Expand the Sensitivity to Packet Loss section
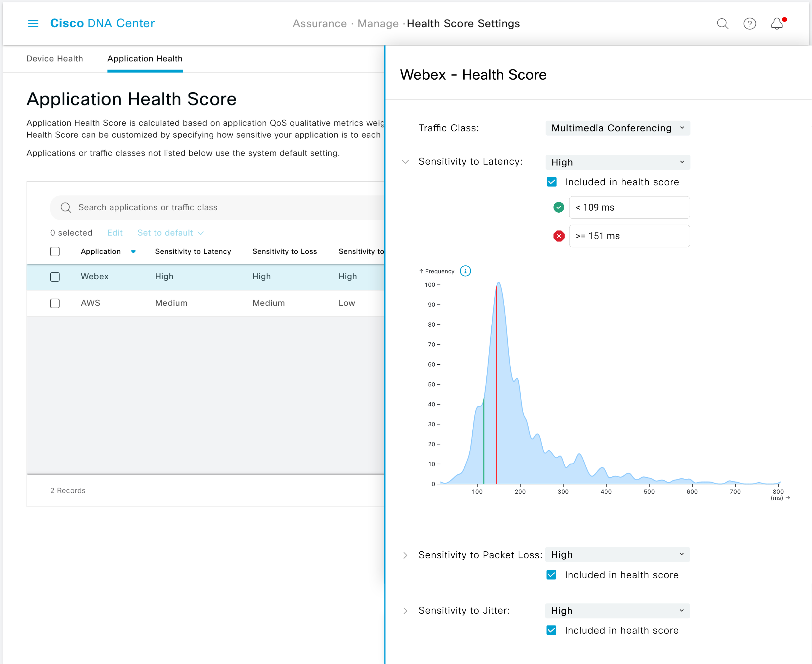812x664 pixels. pos(405,555)
